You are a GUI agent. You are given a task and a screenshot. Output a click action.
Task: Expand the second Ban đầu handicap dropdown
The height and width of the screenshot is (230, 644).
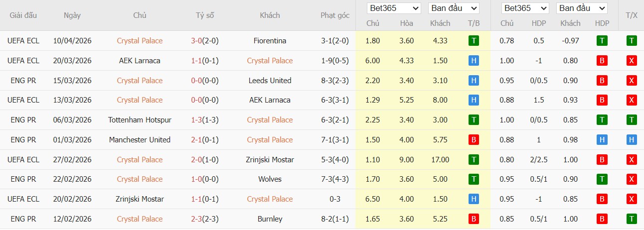point(582,8)
